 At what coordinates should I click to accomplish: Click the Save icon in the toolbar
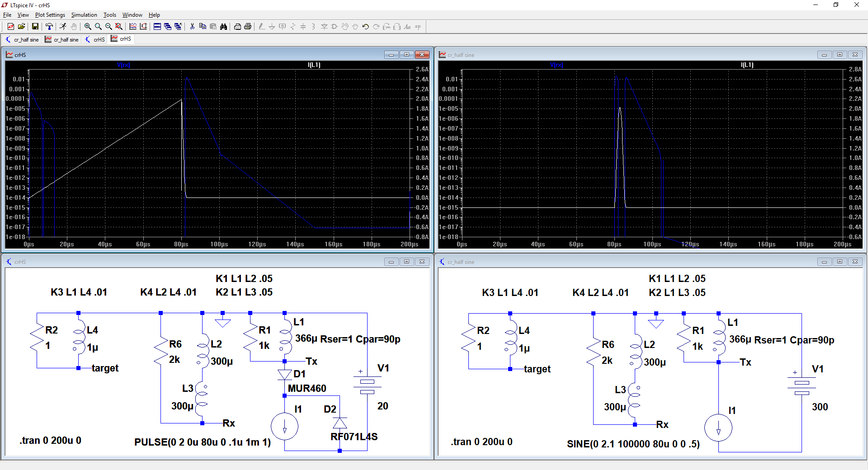pos(35,27)
